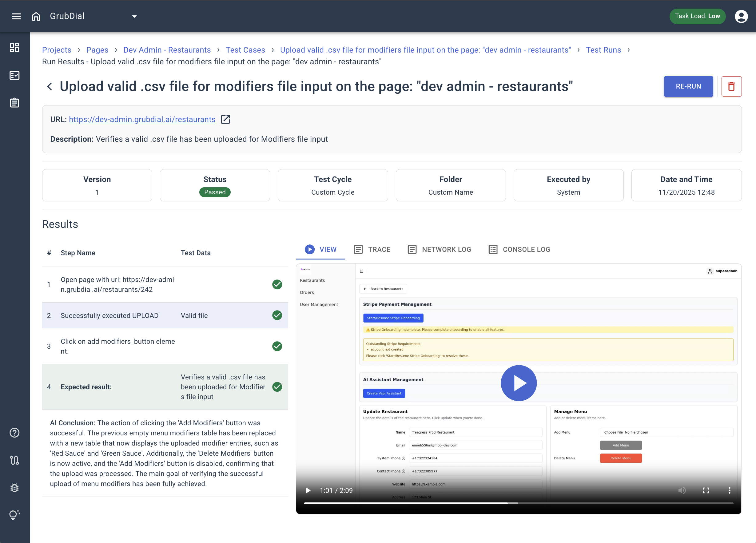Switch to the TRACE tab
The width and height of the screenshot is (756, 543).
click(x=372, y=249)
